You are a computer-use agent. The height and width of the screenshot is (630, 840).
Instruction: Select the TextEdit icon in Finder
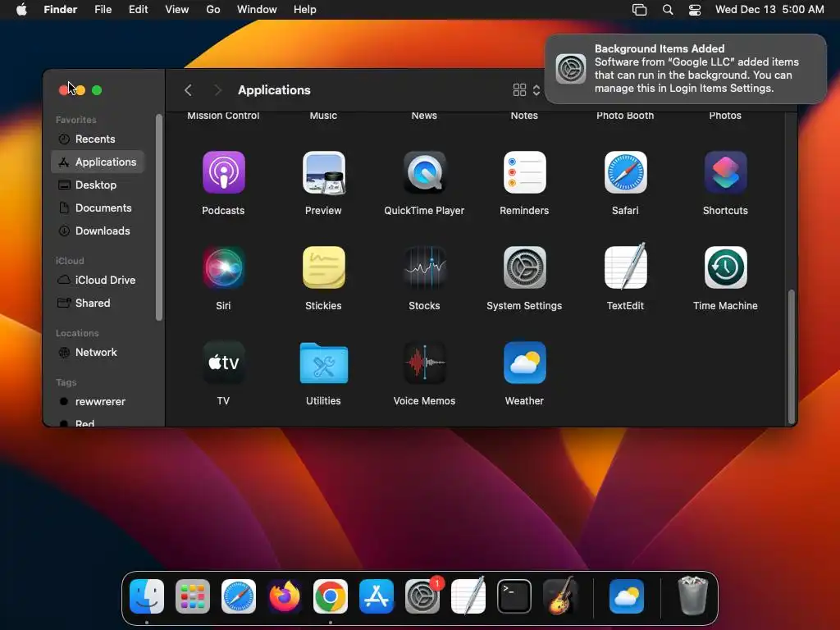click(625, 267)
